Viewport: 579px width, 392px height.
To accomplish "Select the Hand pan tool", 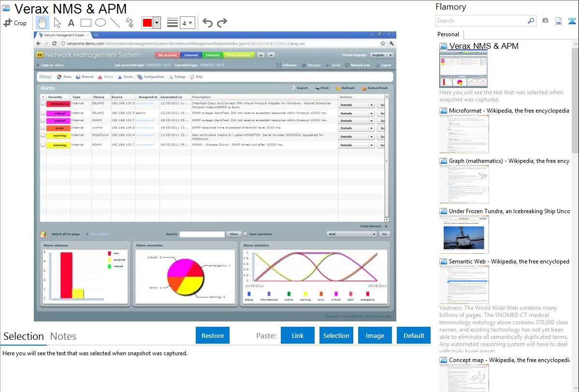I will tap(42, 22).
